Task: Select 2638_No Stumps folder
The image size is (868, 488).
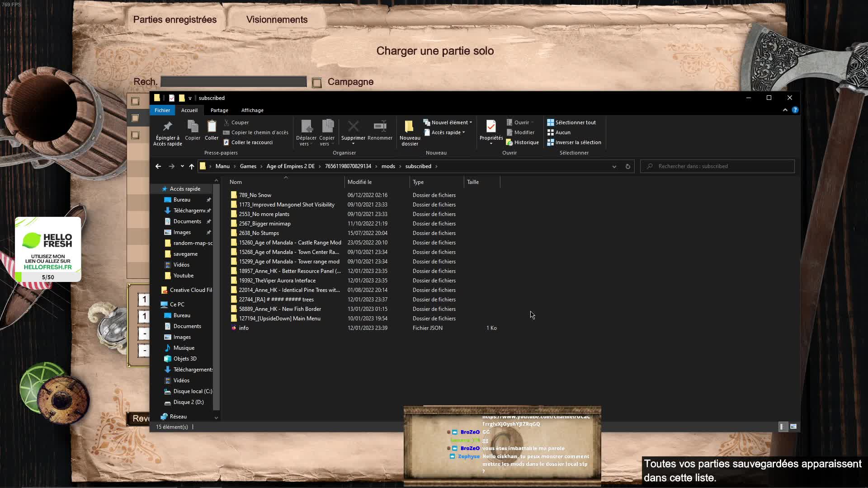Action: coord(259,233)
